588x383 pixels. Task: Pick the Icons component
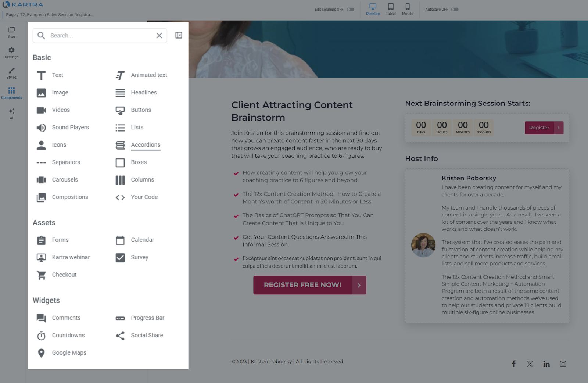pos(51,145)
